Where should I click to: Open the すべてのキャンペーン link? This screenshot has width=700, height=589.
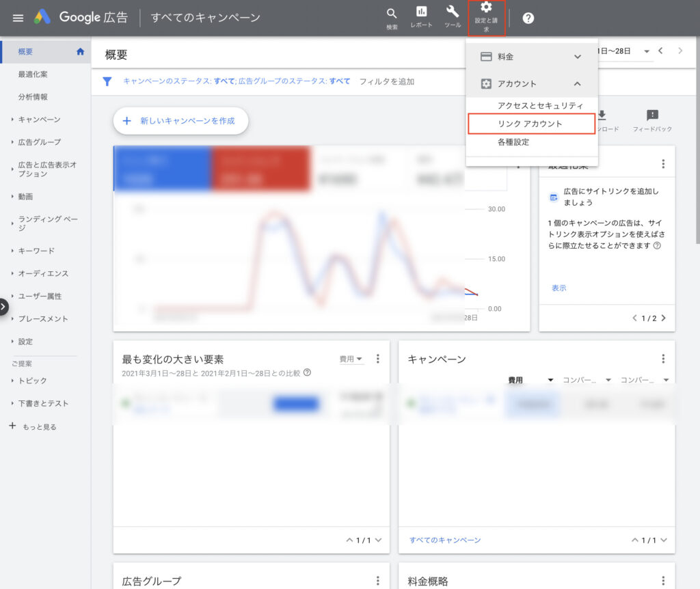click(445, 540)
